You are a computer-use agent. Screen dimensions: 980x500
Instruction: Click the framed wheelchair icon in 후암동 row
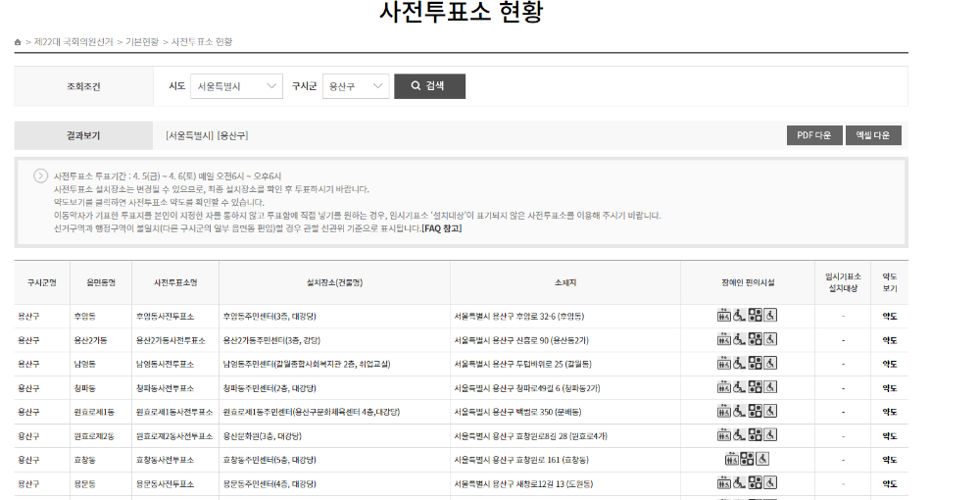click(770, 316)
